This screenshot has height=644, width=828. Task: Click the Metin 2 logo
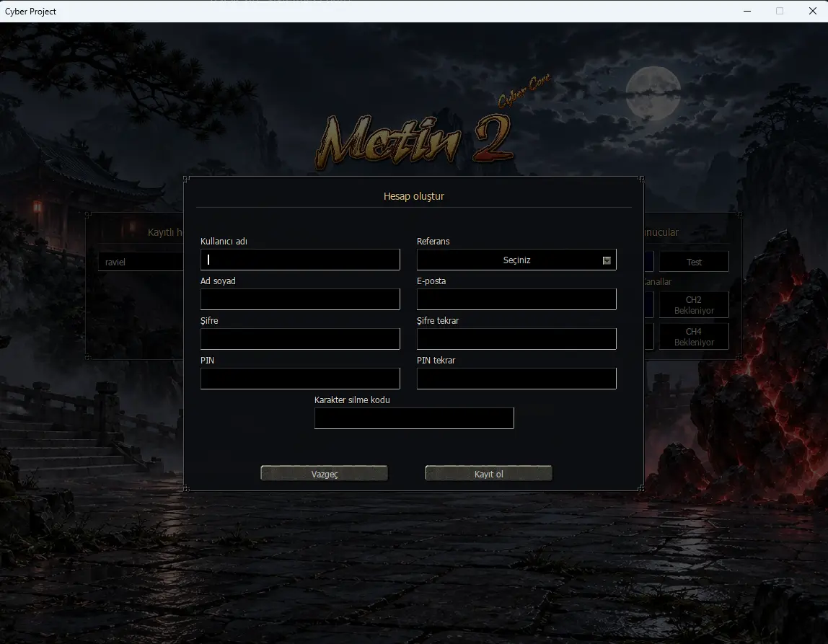pyautogui.click(x=415, y=140)
